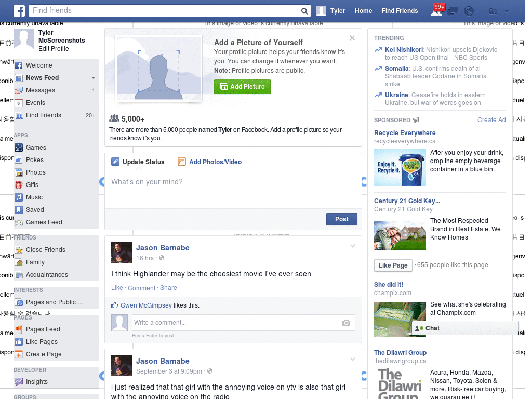Viewport: 532px width, 399px height.
Task: Dismiss the Add a Picture card
Action: [352, 38]
